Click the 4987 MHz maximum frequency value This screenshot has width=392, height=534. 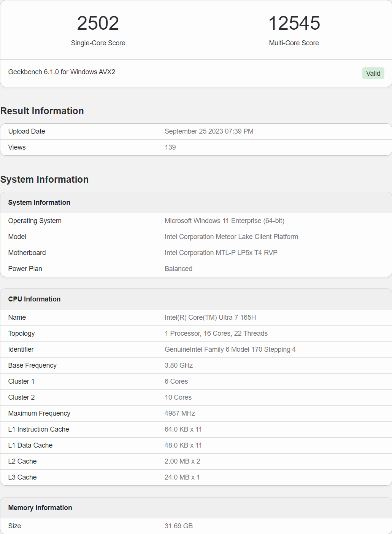(179, 413)
